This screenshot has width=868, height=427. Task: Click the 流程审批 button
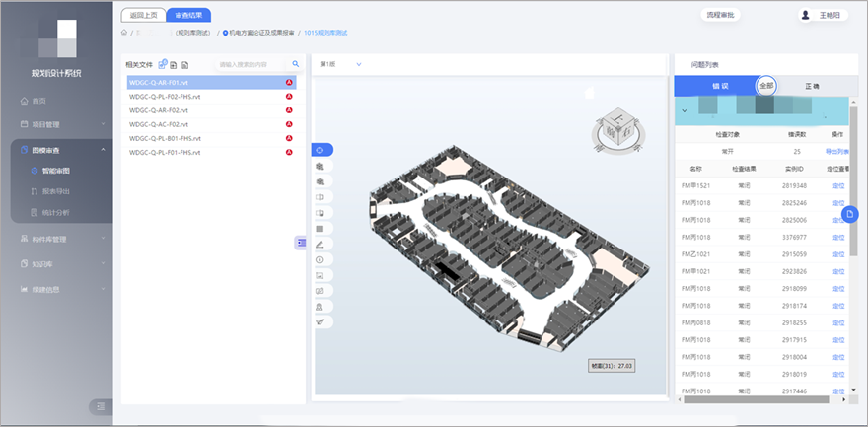[x=721, y=15]
